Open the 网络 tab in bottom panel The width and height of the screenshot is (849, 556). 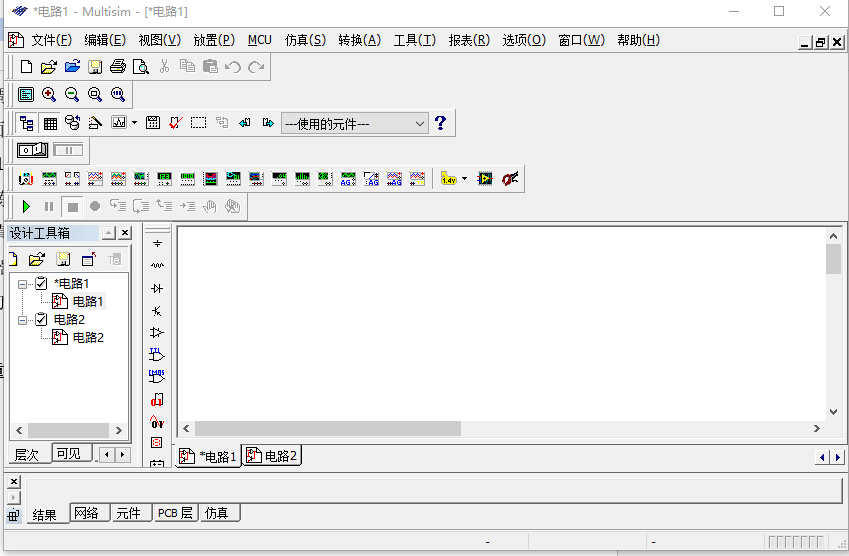point(87,514)
